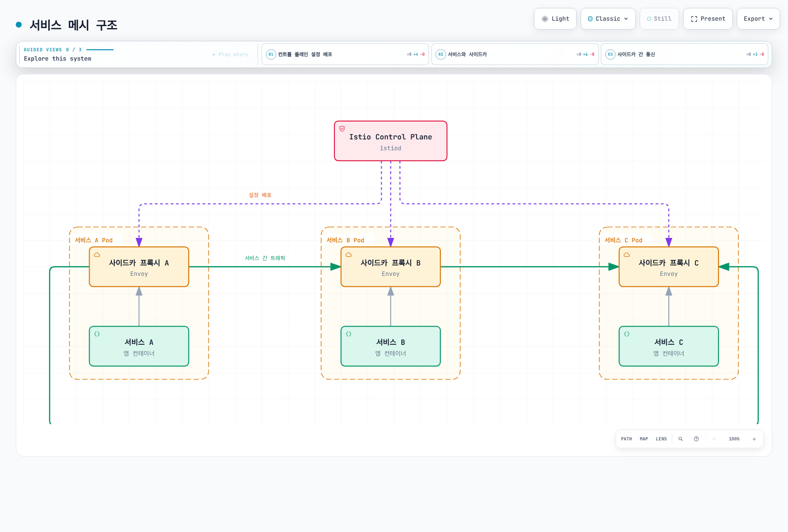The image size is (788, 532).
Task: Click the Explore this system heading
Action: click(x=58, y=59)
